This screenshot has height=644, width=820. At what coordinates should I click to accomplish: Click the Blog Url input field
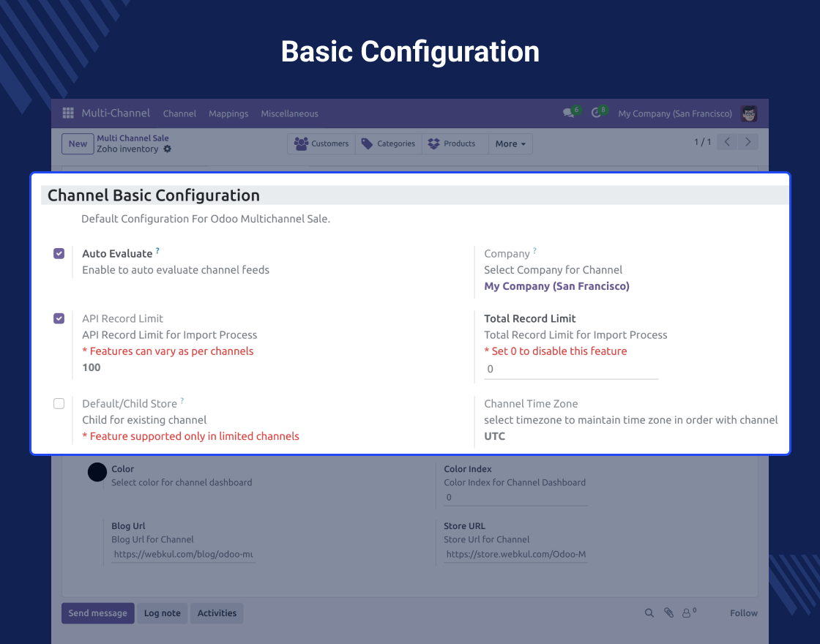click(x=183, y=554)
